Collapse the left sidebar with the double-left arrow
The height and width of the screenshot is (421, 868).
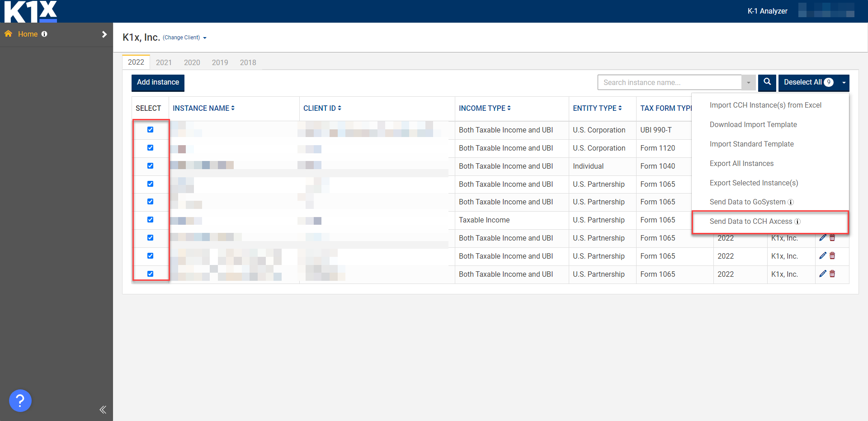[103, 409]
